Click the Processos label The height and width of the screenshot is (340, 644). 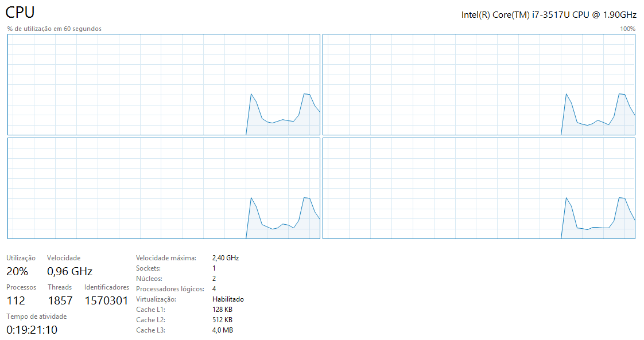pos(21,287)
